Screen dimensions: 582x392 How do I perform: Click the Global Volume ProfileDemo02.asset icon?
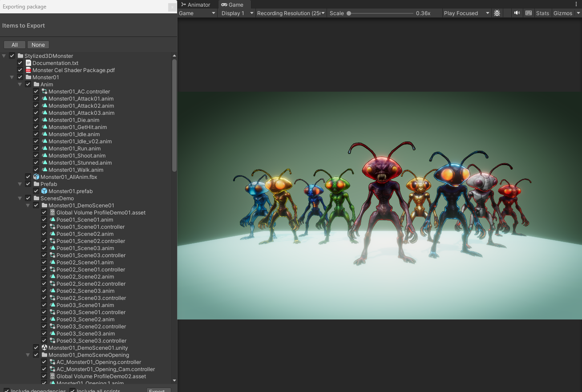[53, 376]
